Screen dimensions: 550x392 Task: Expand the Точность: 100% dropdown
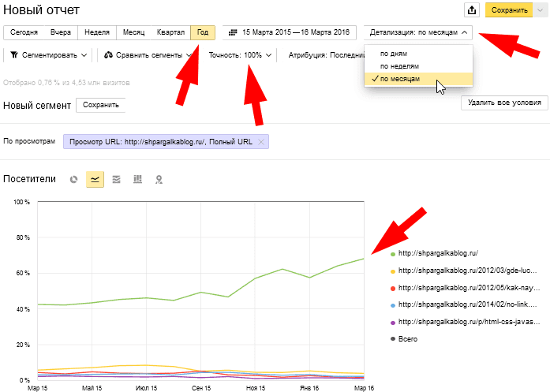[240, 55]
